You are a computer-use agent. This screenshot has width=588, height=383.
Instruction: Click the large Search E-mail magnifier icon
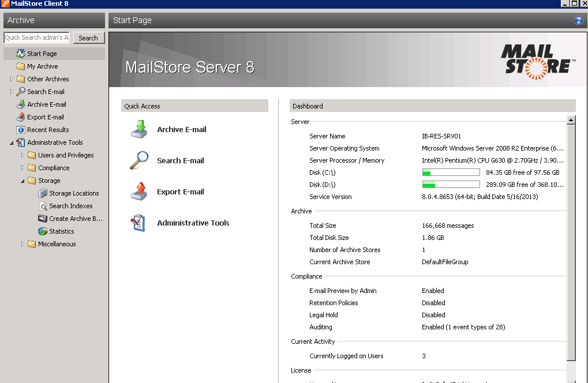tap(139, 160)
